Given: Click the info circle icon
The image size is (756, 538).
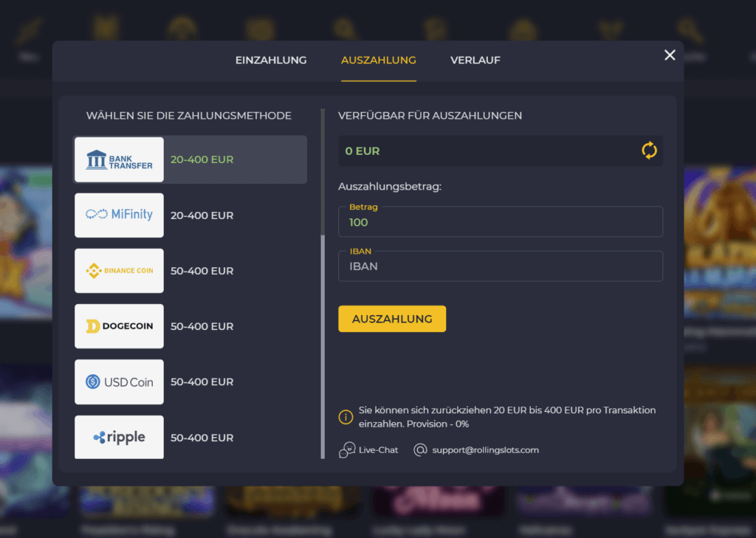Looking at the screenshot, I should [346, 417].
